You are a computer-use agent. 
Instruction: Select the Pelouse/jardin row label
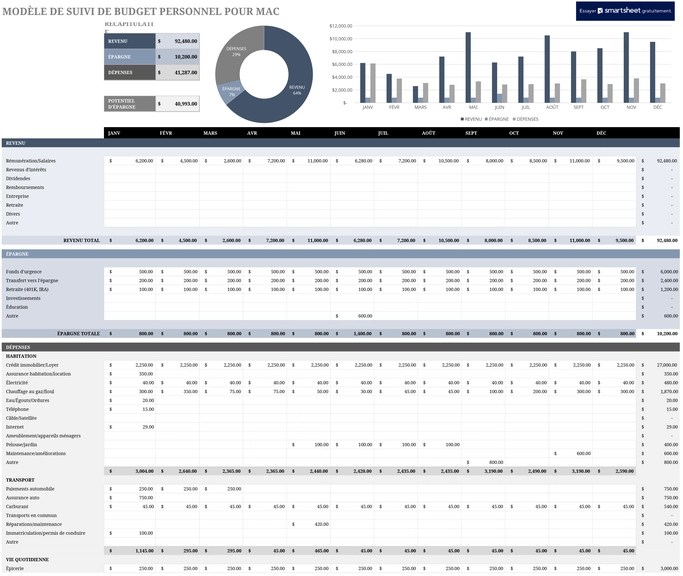click(x=21, y=445)
